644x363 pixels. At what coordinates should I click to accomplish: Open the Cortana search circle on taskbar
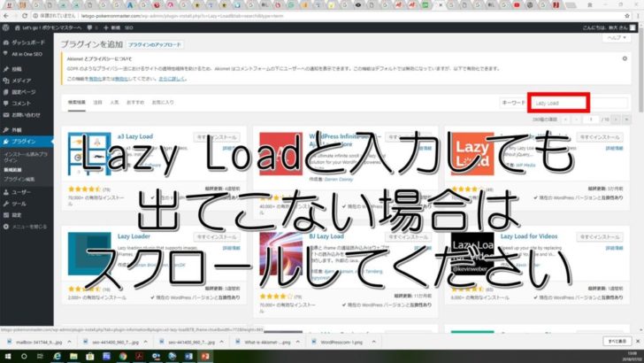coord(24,357)
